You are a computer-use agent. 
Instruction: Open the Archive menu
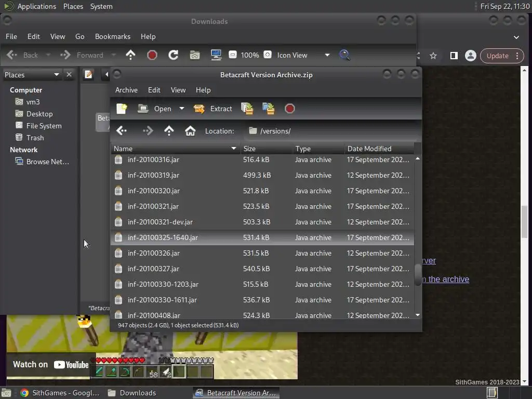tap(126, 90)
